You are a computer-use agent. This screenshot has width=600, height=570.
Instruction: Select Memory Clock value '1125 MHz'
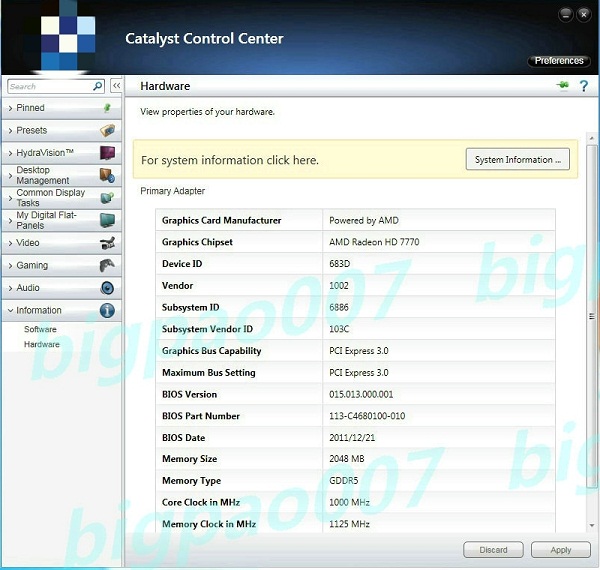point(349,524)
